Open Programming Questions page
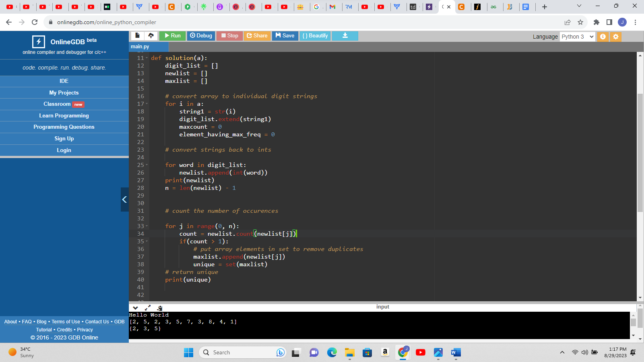The height and width of the screenshot is (362, 644). tap(64, 127)
